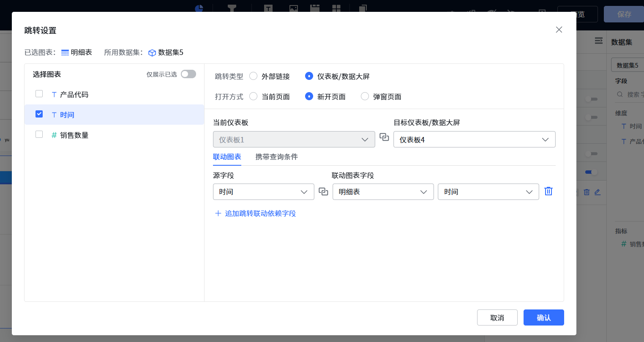Click the mapping icon right of the 源字段 dropdown
The width and height of the screenshot is (644, 342).
tap(323, 192)
